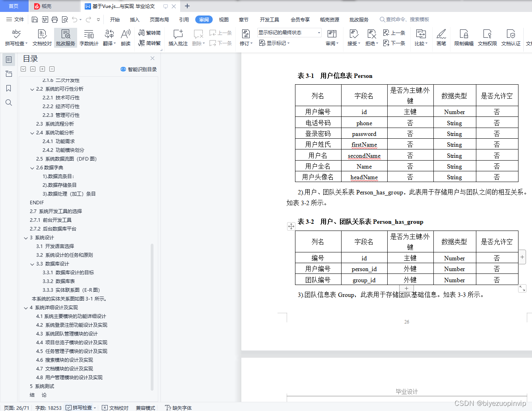Click 智能识别目录 button

pos(138,69)
